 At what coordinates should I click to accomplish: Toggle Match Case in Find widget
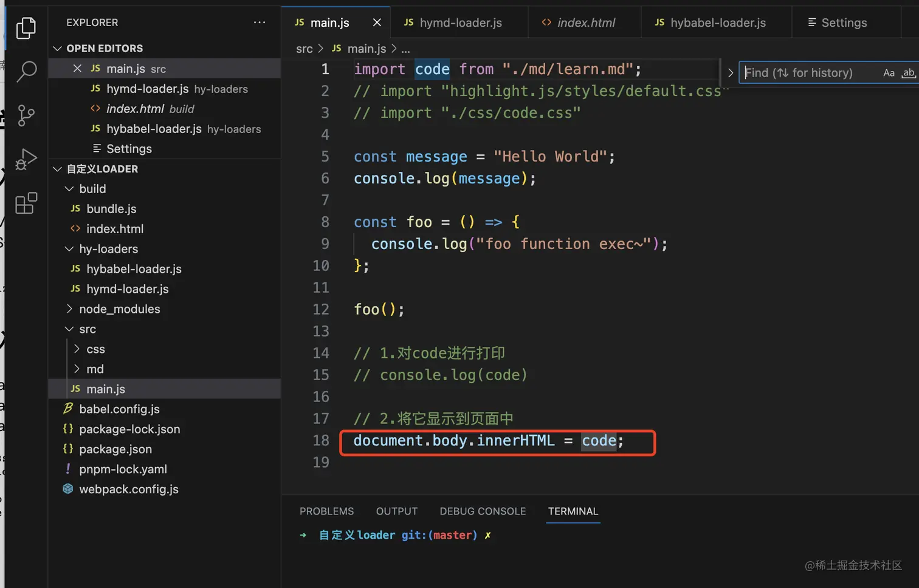click(x=889, y=73)
